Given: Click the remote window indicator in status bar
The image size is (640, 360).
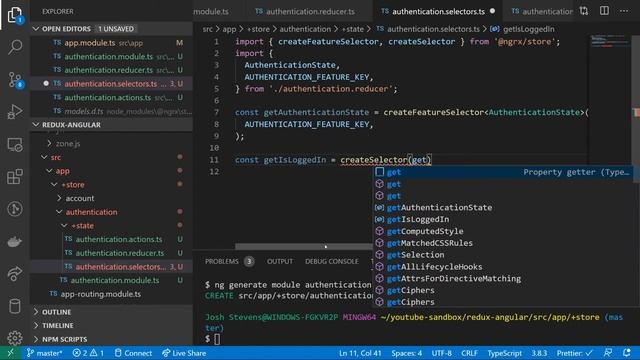Looking at the screenshot, I should [x=11, y=353].
